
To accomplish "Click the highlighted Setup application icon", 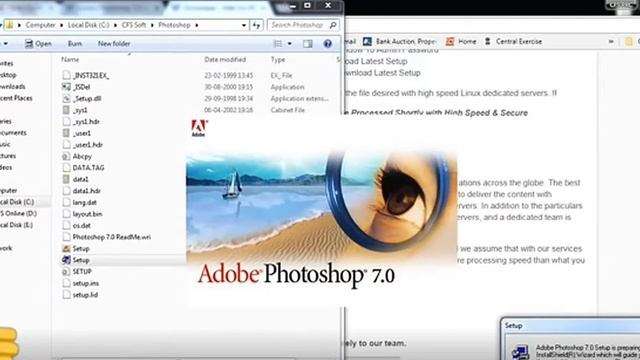I will click(66, 260).
